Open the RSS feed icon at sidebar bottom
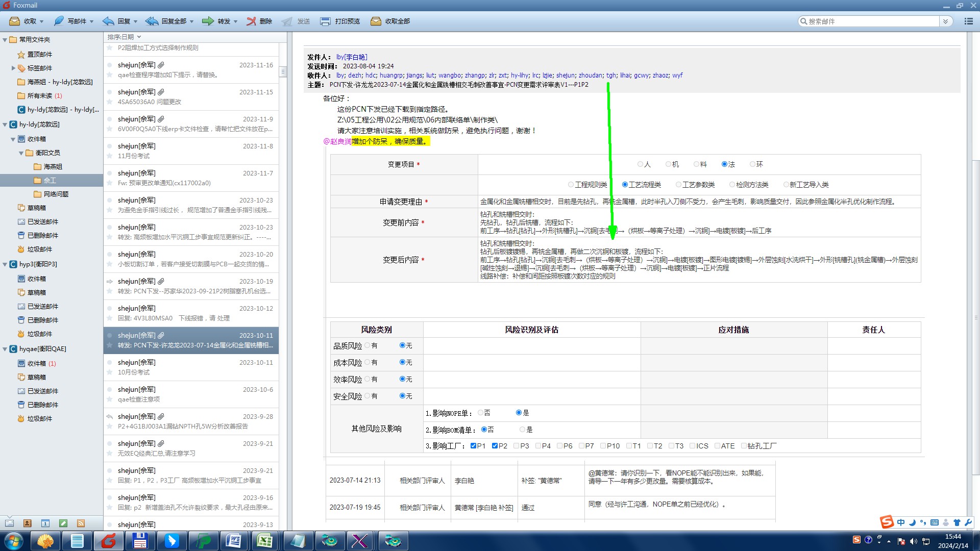The width and height of the screenshot is (980, 551). pos(81,523)
